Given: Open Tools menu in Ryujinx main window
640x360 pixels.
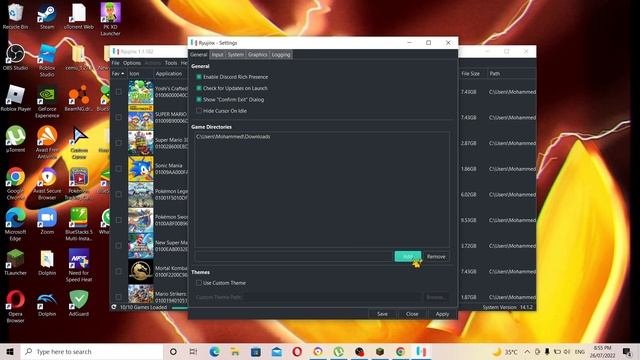Looking at the screenshot, I should click(x=171, y=63).
